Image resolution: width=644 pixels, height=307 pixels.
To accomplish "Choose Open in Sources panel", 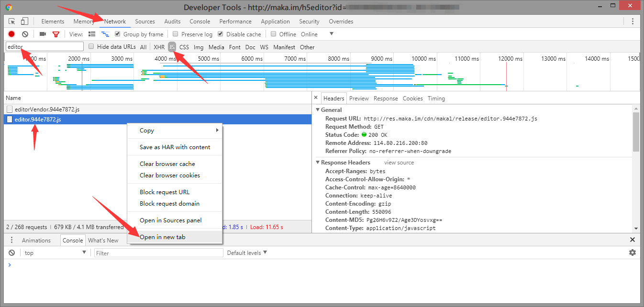I will point(175,220).
